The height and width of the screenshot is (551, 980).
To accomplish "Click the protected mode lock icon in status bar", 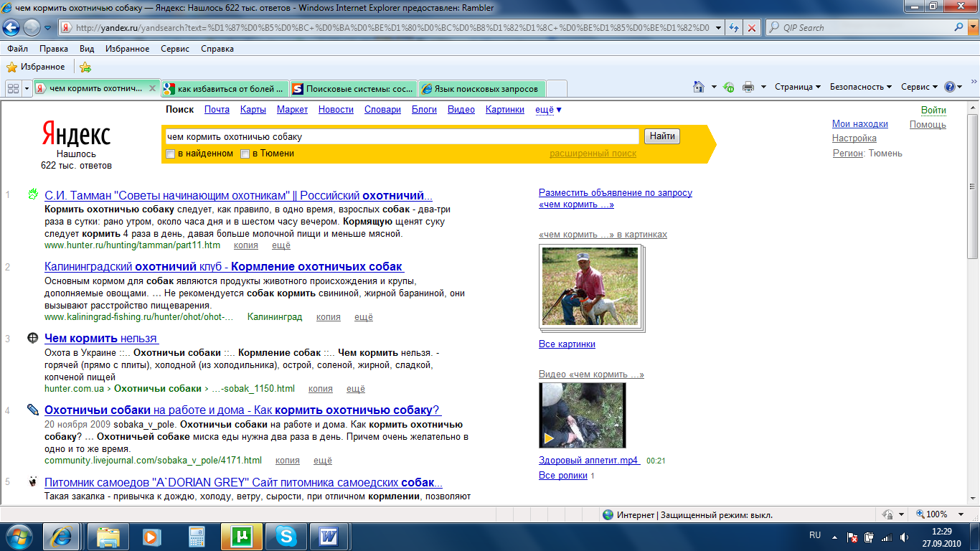I will [x=889, y=514].
